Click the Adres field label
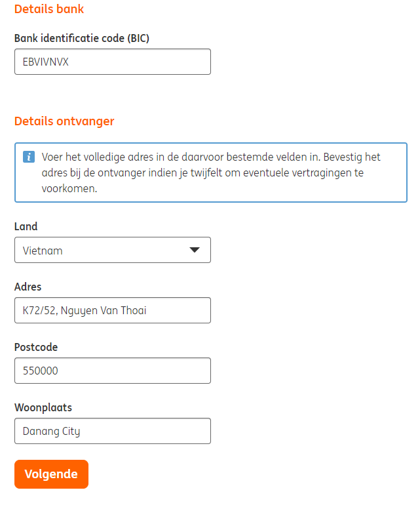This screenshot has width=420, height=509. 28,287
